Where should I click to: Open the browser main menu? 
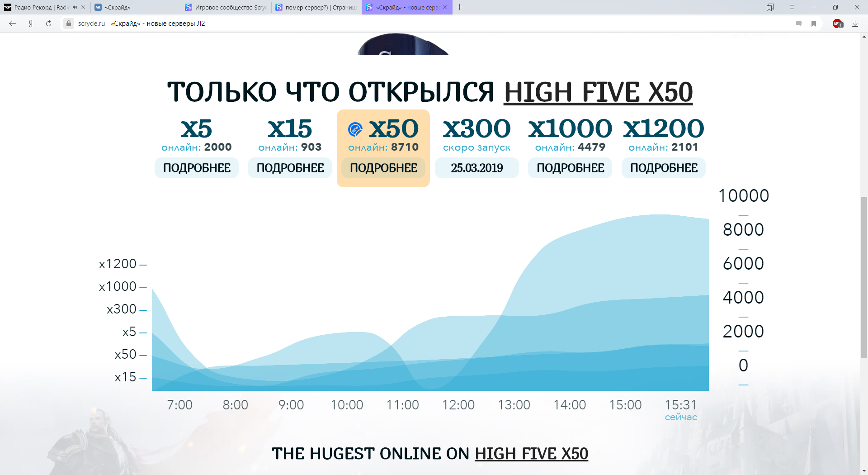click(792, 7)
